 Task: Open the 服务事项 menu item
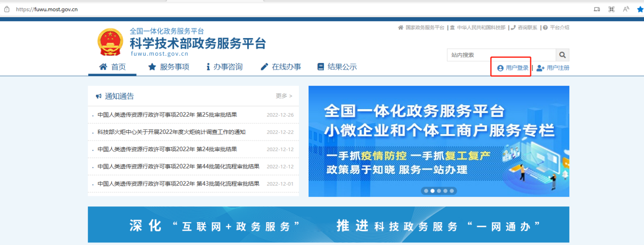pos(168,67)
